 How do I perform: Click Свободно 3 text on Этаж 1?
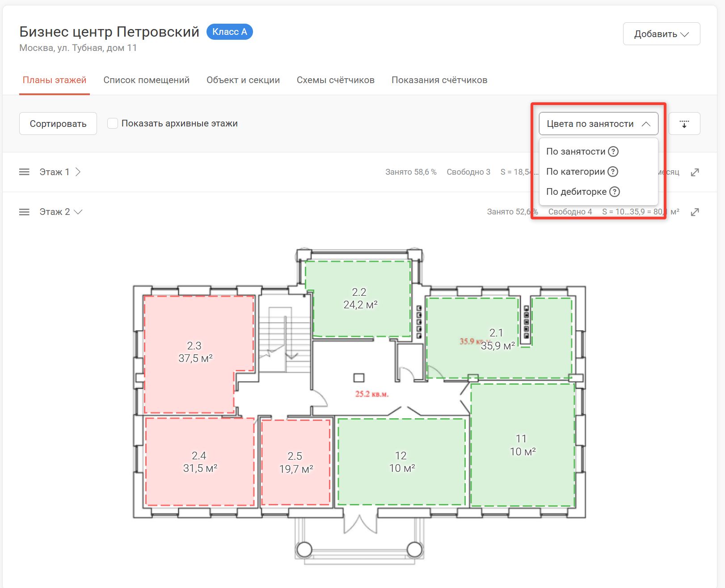tap(468, 172)
